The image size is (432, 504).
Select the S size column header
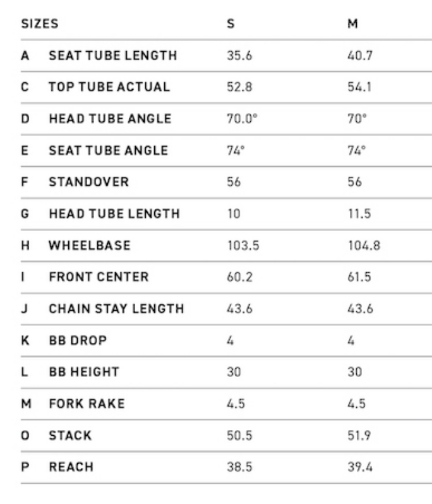[x=231, y=24]
